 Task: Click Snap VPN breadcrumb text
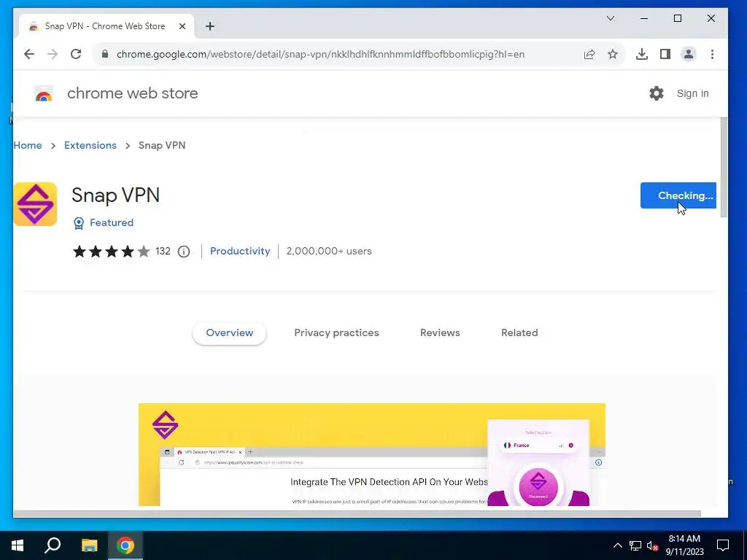pyautogui.click(x=161, y=146)
